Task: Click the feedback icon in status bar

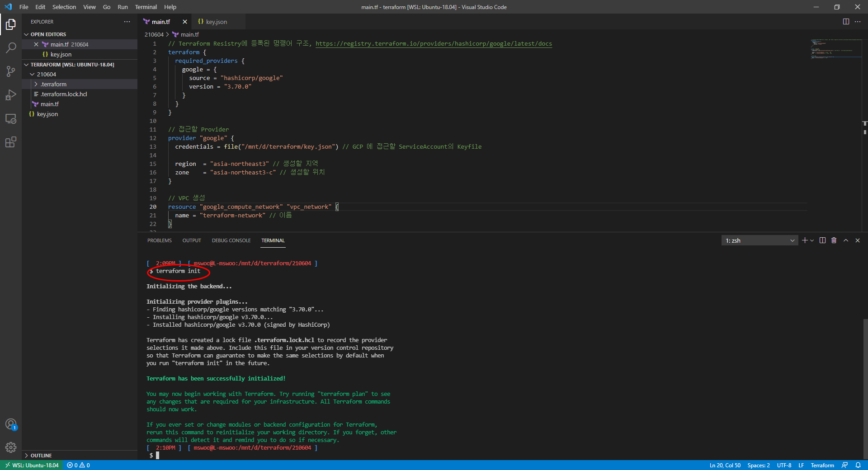Action: coord(844,465)
